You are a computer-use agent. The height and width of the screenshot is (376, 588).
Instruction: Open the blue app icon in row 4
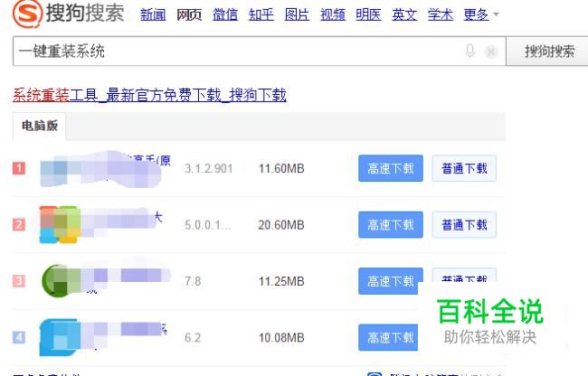point(60,337)
